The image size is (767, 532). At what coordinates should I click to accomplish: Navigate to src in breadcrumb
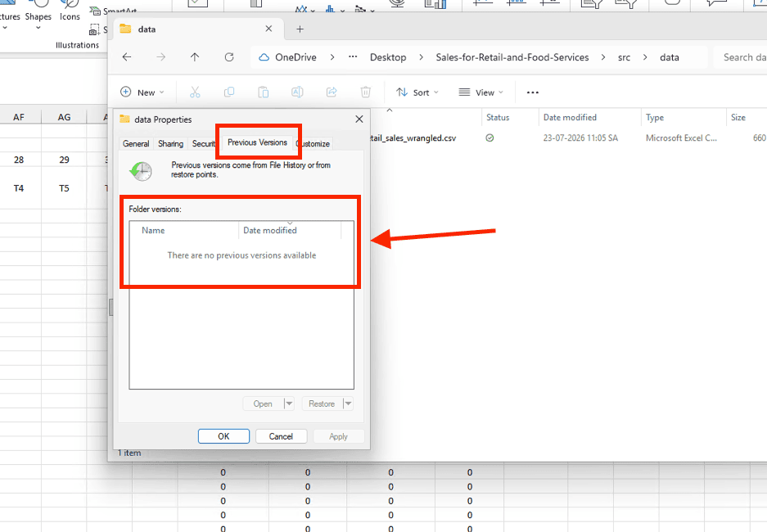pyautogui.click(x=624, y=57)
